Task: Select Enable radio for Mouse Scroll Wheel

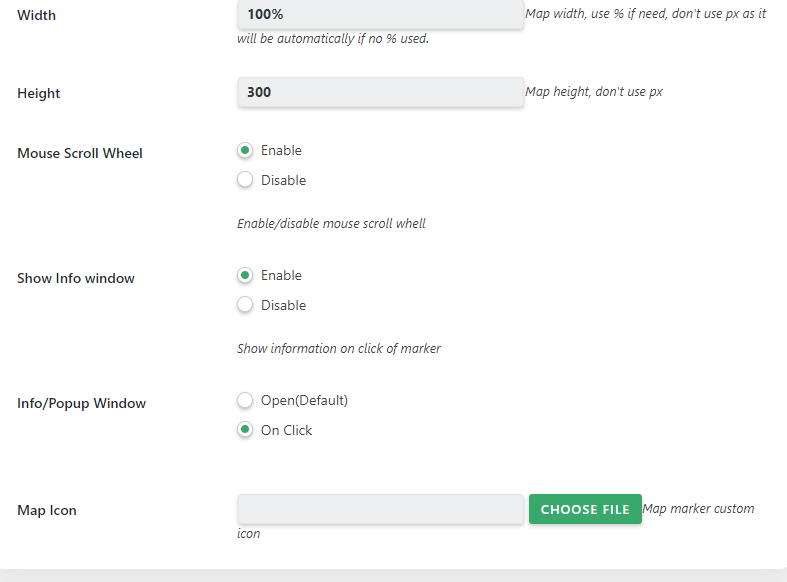Action: click(x=245, y=150)
